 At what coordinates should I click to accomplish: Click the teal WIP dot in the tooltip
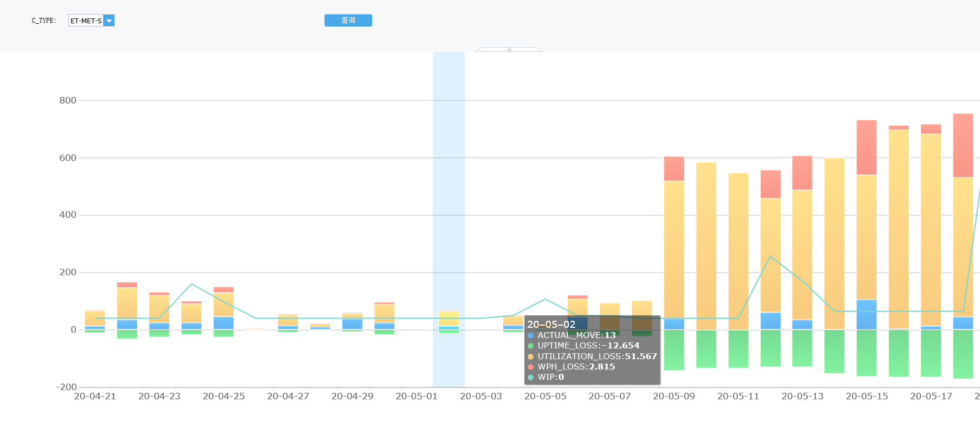coord(531,377)
